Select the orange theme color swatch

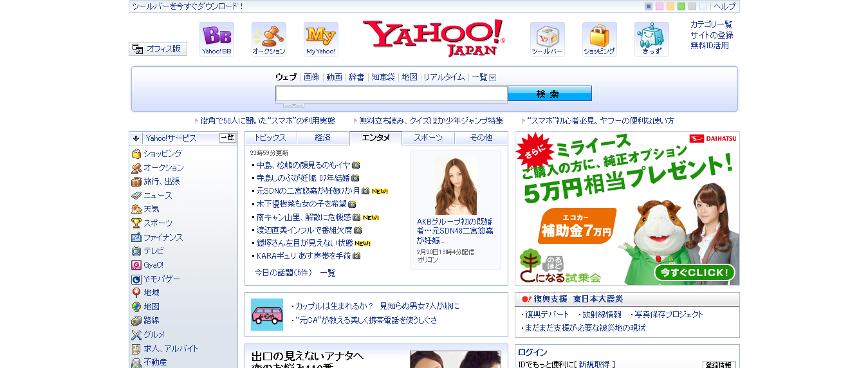[x=670, y=6]
